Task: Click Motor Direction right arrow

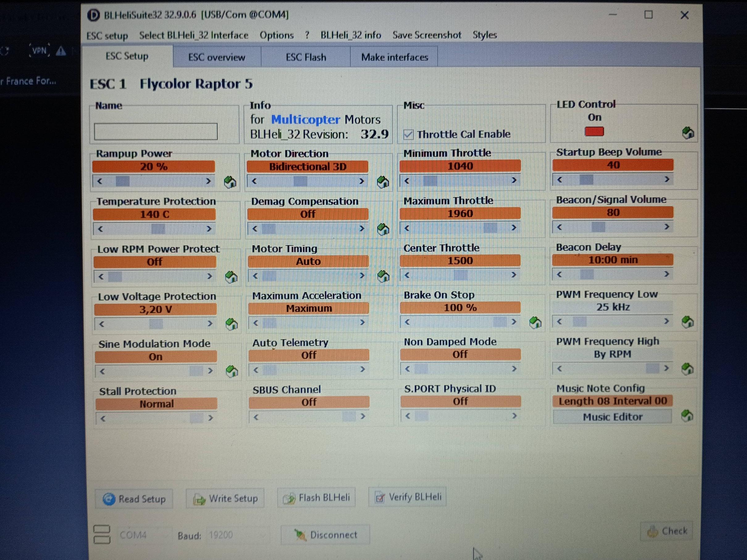Action: [x=361, y=181]
